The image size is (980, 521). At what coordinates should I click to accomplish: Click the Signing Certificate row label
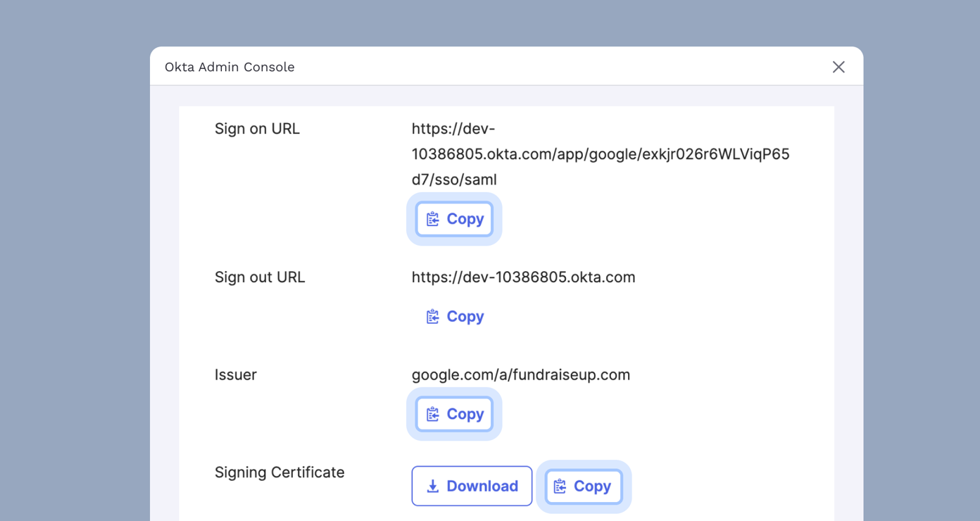(279, 472)
